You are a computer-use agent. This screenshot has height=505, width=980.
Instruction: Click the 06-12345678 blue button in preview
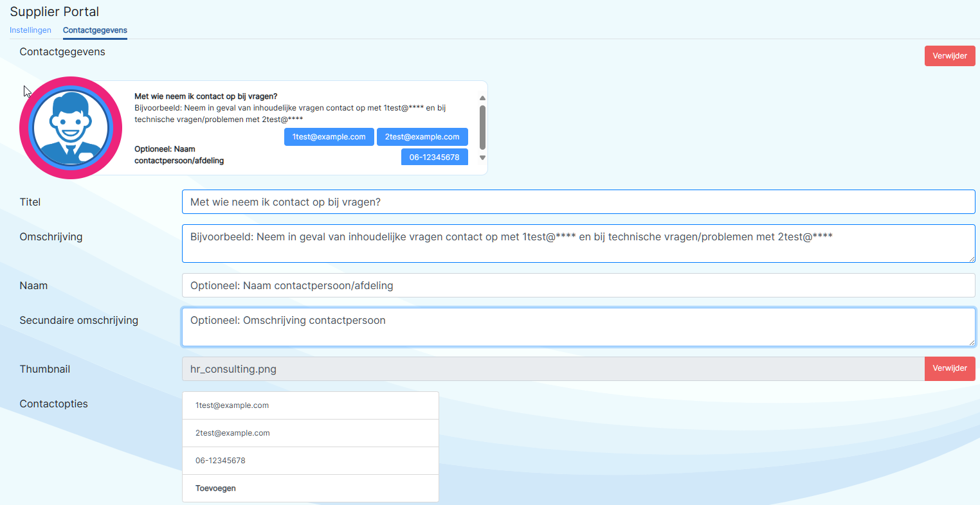coord(434,157)
